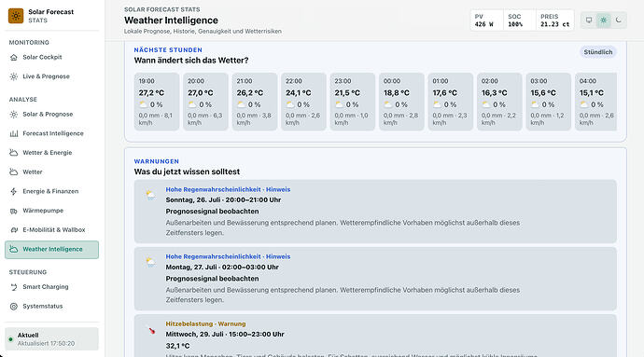
Task: Click cloud icon in 19:00 forecast card
Action: [143, 104]
